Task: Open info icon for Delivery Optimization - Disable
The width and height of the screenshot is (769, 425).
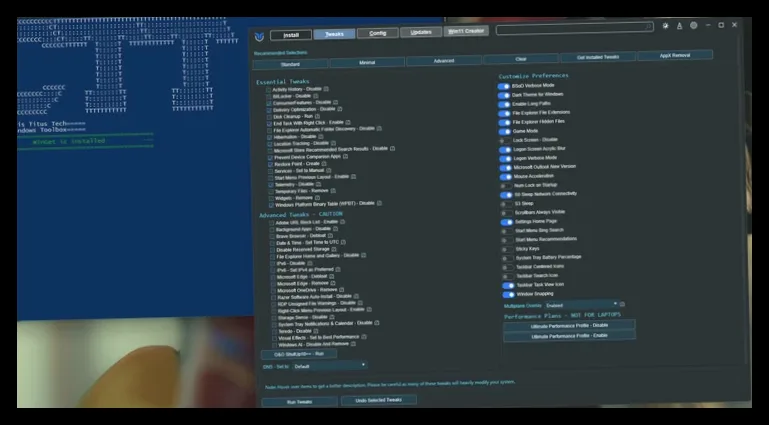Action: [340, 109]
